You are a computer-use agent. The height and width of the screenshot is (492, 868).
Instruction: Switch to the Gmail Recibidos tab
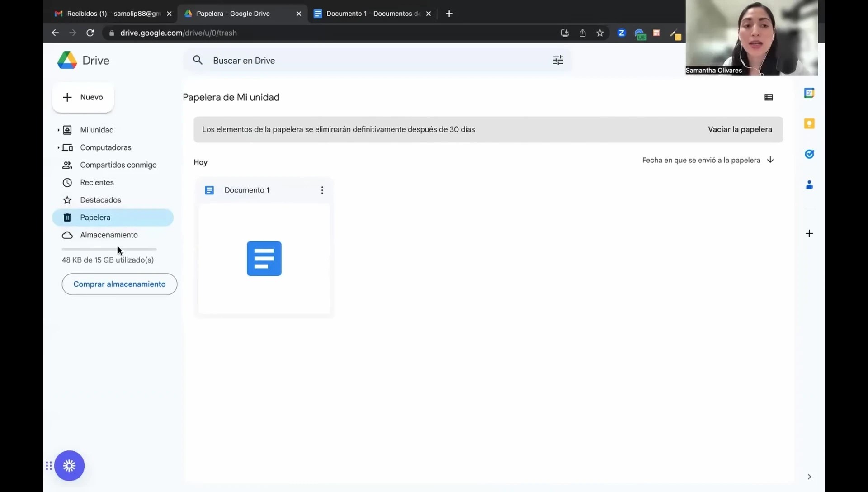pos(113,14)
